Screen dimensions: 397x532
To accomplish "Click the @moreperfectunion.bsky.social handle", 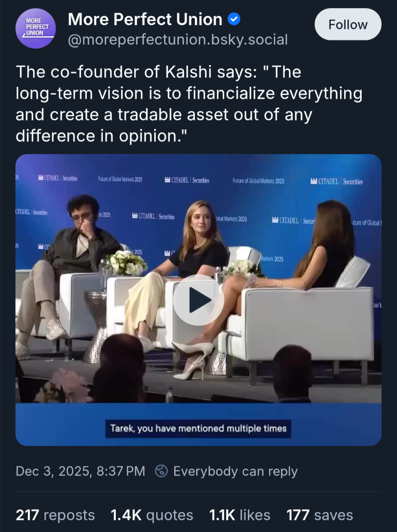I will pyautogui.click(x=178, y=40).
